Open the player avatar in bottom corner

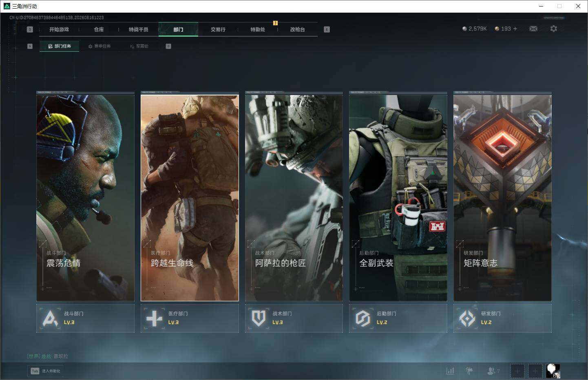[553, 371]
